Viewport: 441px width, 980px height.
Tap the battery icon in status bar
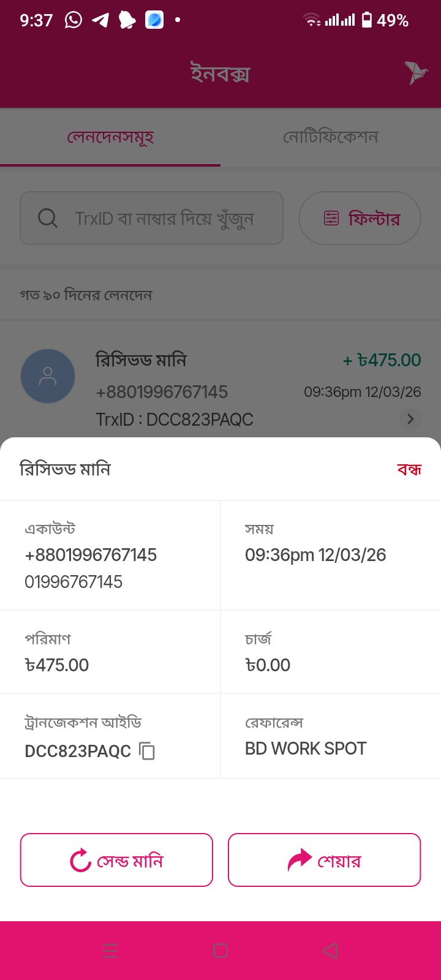tap(367, 20)
